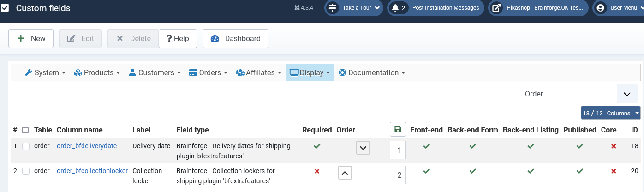Open the User Menu dropdown
Viewport: 644px width, 192px height.
[x=618, y=8]
